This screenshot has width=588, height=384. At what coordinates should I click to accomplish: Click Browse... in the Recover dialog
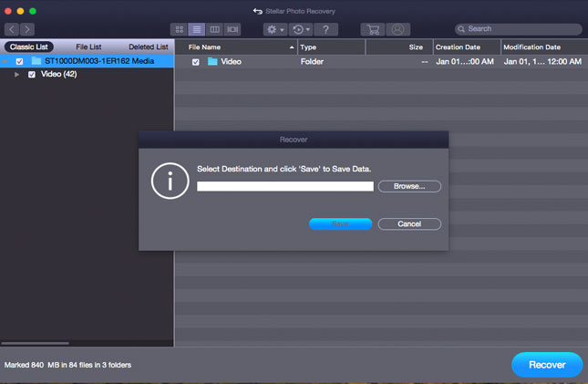[409, 186]
